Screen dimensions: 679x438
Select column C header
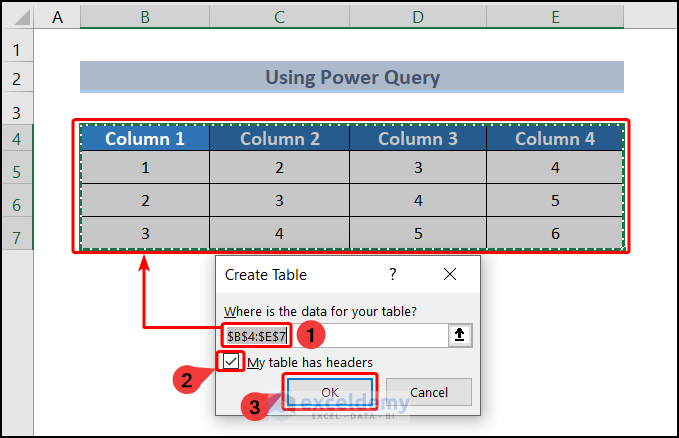pos(279,16)
